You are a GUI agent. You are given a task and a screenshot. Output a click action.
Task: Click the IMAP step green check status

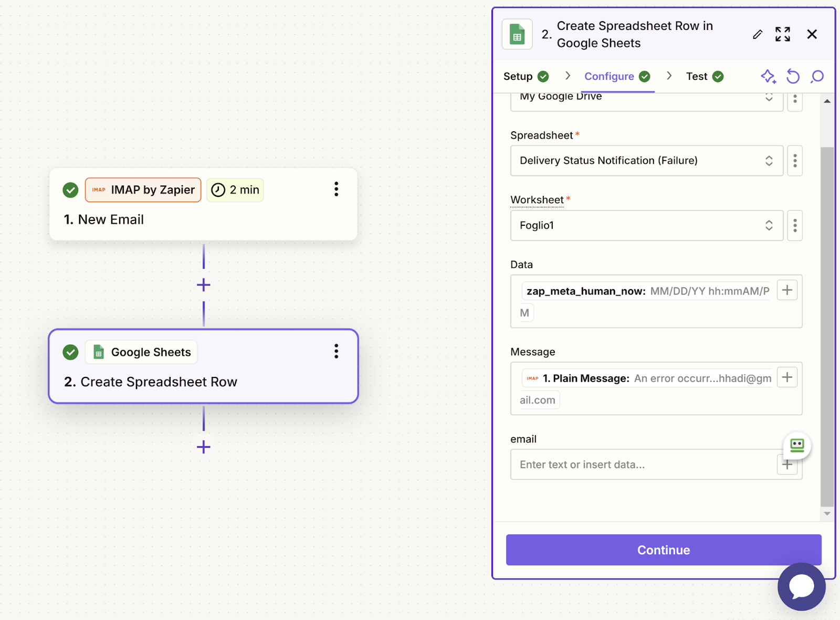click(x=70, y=190)
